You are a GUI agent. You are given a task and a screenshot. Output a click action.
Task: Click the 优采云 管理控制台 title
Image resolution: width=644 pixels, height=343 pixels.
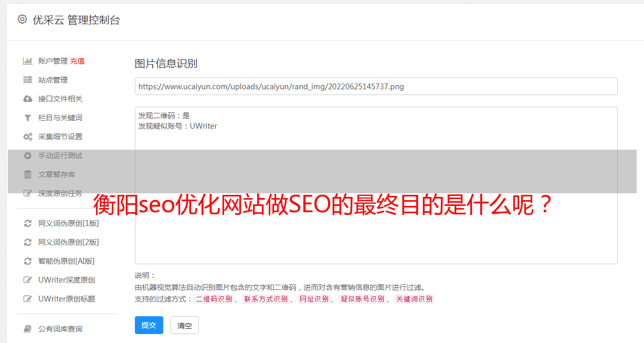tap(76, 20)
